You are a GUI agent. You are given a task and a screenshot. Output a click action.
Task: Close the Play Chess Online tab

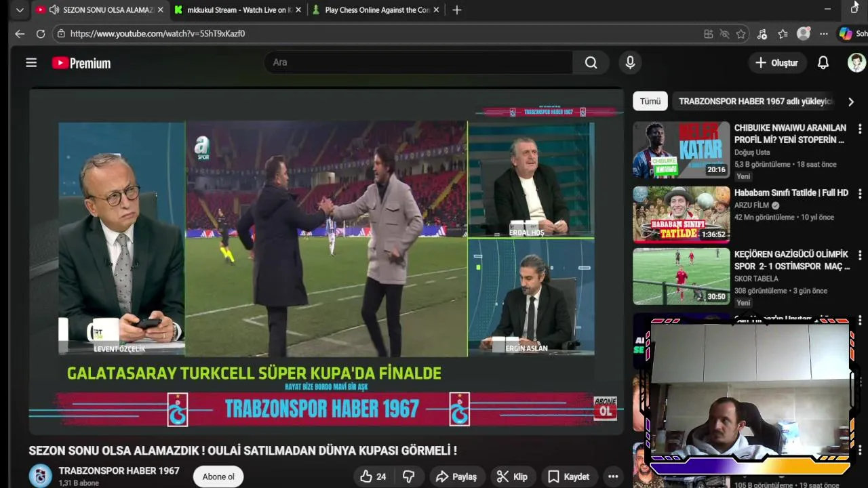pyautogui.click(x=436, y=10)
